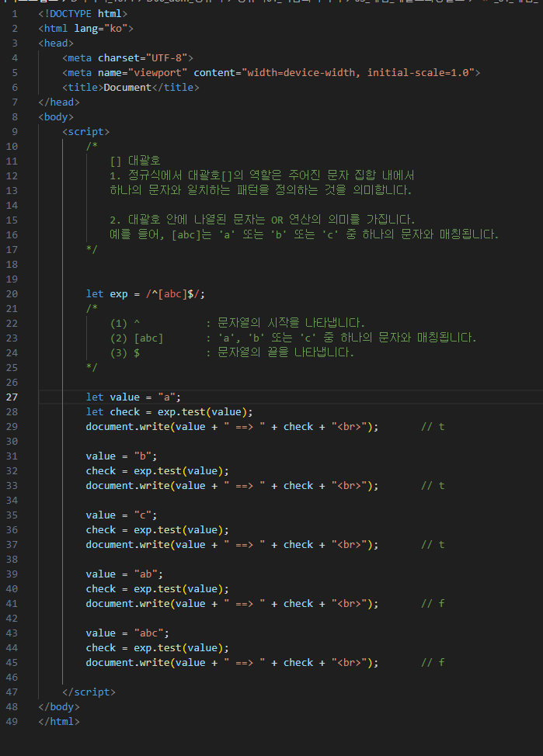Click the document.write call on line 29
This screenshot has width=543, height=756.
(232, 427)
